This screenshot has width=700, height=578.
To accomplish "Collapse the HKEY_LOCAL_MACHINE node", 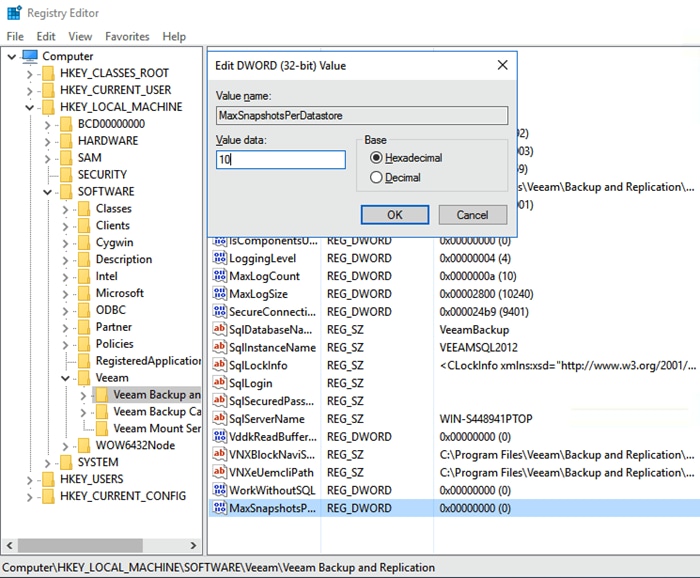I will click(29, 108).
